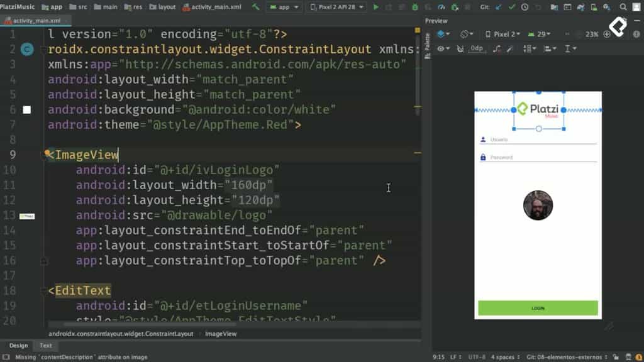Select the activity_main.xml editor tab
The image size is (644, 362).
click(x=35, y=20)
